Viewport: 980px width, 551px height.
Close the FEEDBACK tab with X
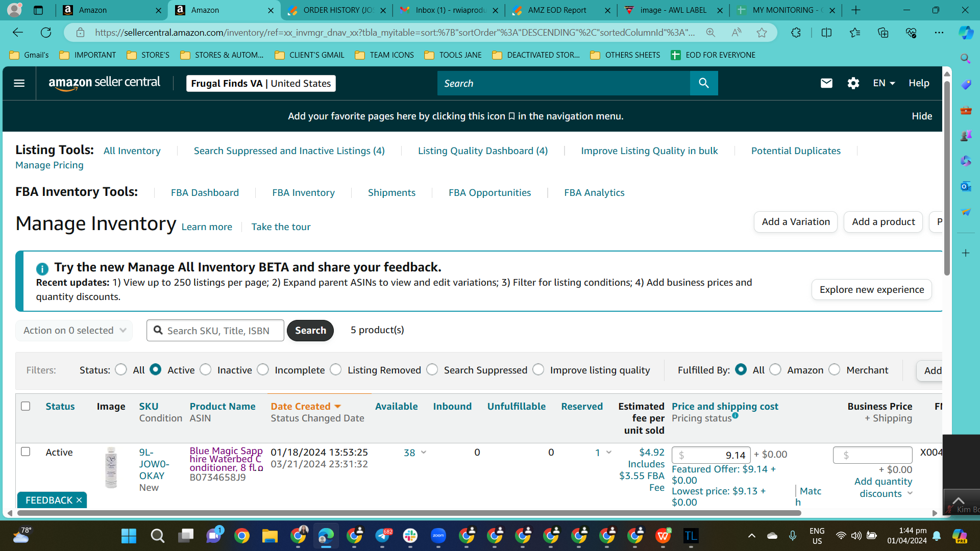tap(79, 500)
